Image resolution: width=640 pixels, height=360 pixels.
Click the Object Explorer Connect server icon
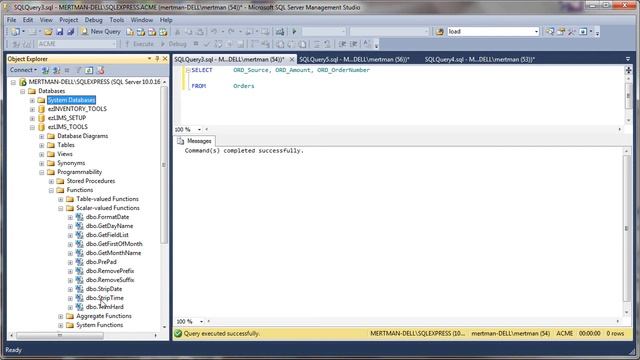(46, 71)
